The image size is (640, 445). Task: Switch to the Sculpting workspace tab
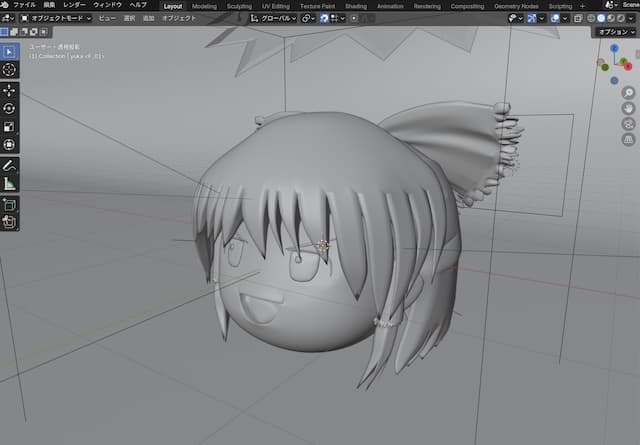239,5
